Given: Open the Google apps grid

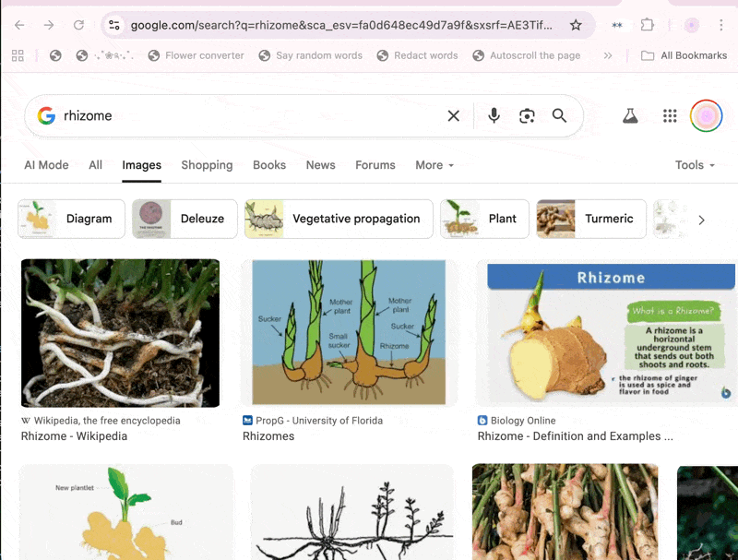Looking at the screenshot, I should [x=671, y=115].
